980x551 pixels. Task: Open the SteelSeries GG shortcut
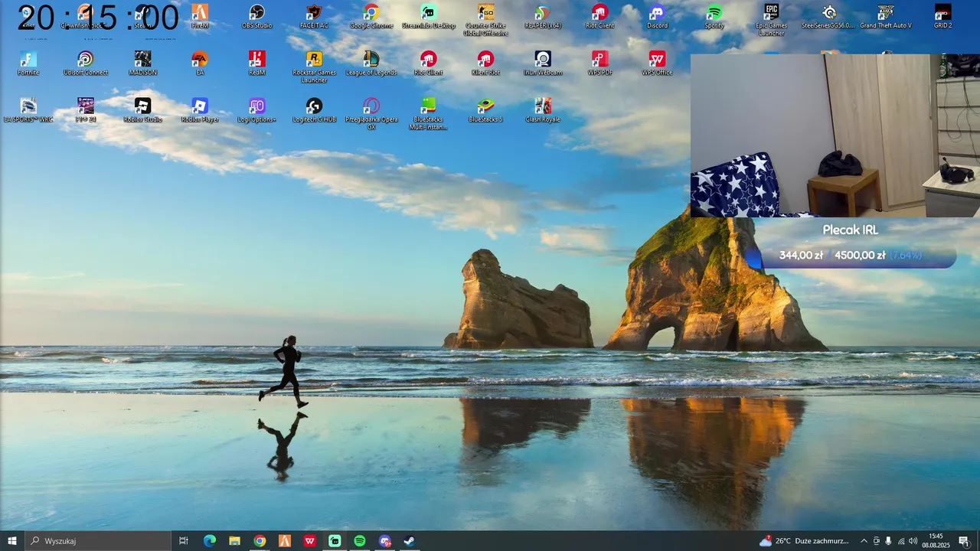(828, 17)
